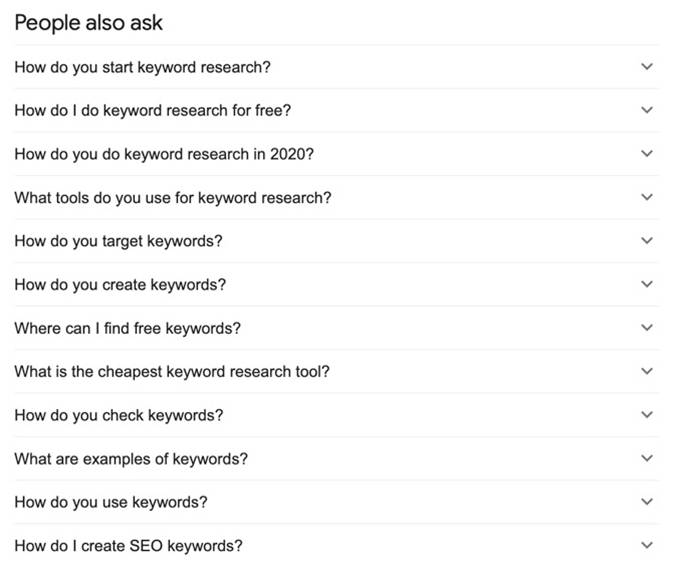Click question text "How do you start keyword research?"
Image resolution: width=673 pixels, height=561 pixels.
pos(142,67)
